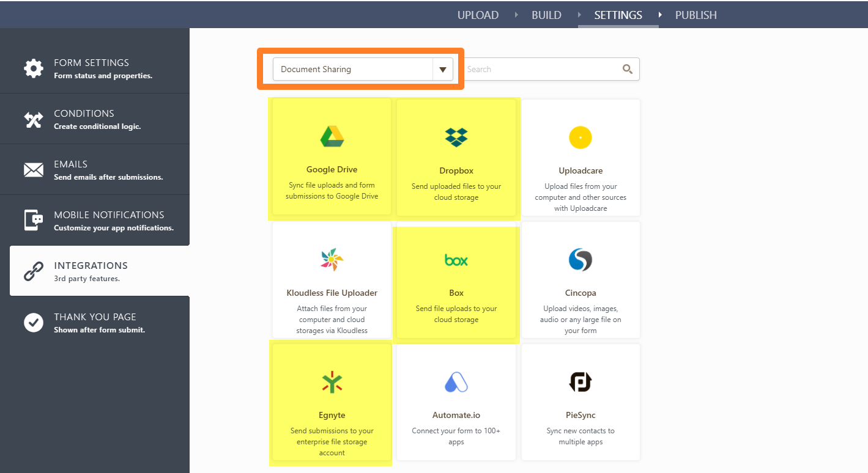The image size is (868, 473).
Task: Open the Automate.io icon
Action: [456, 383]
